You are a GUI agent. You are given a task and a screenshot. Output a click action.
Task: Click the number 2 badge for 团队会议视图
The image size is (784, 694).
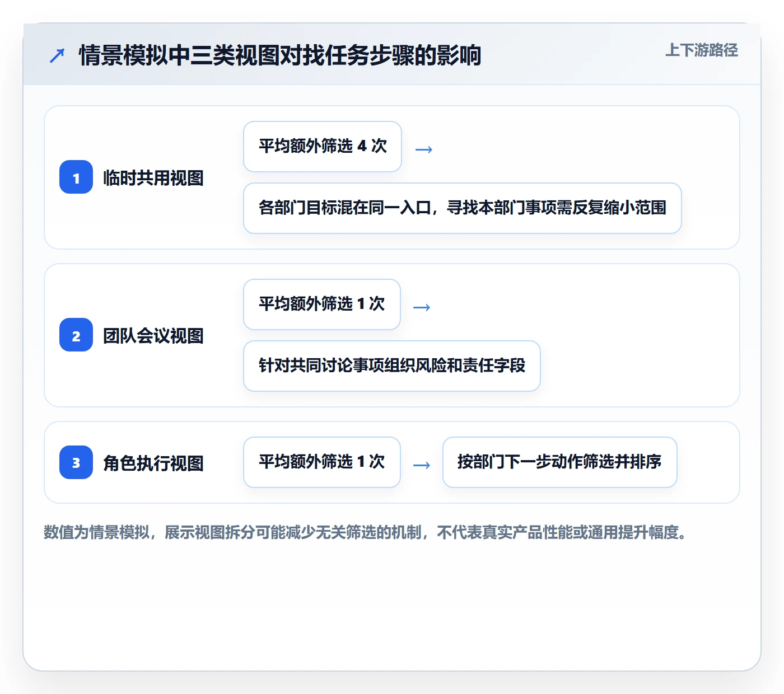pos(76,335)
